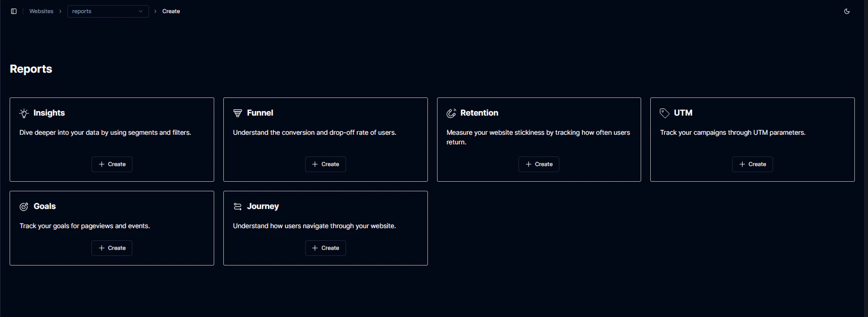The width and height of the screenshot is (868, 317).
Task: Open the reports website selector dropdown
Action: (108, 11)
